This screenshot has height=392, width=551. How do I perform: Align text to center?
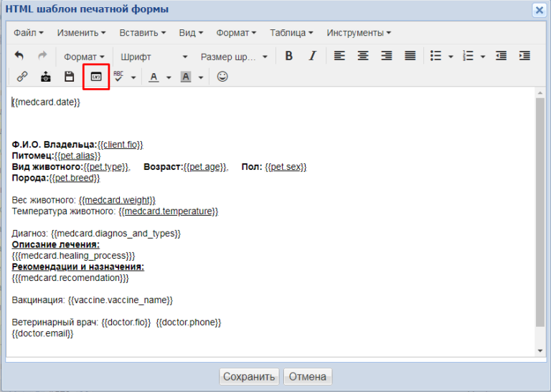tap(364, 56)
